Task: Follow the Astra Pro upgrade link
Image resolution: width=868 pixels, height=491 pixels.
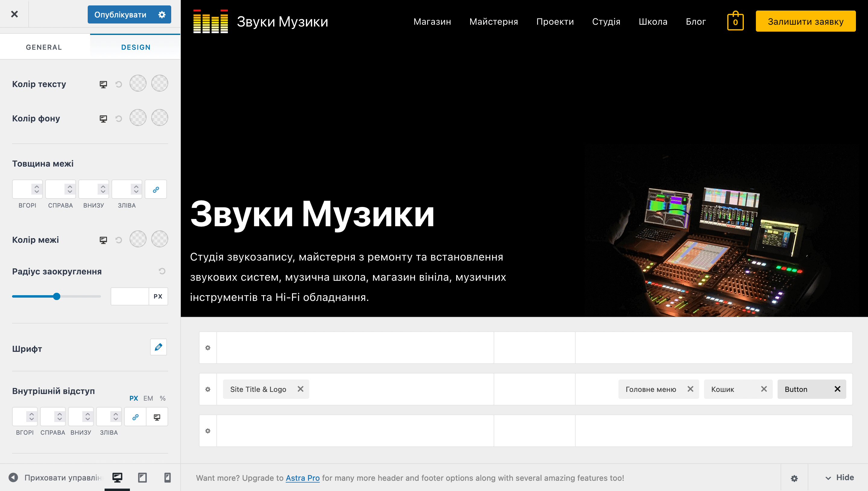Action: point(303,478)
